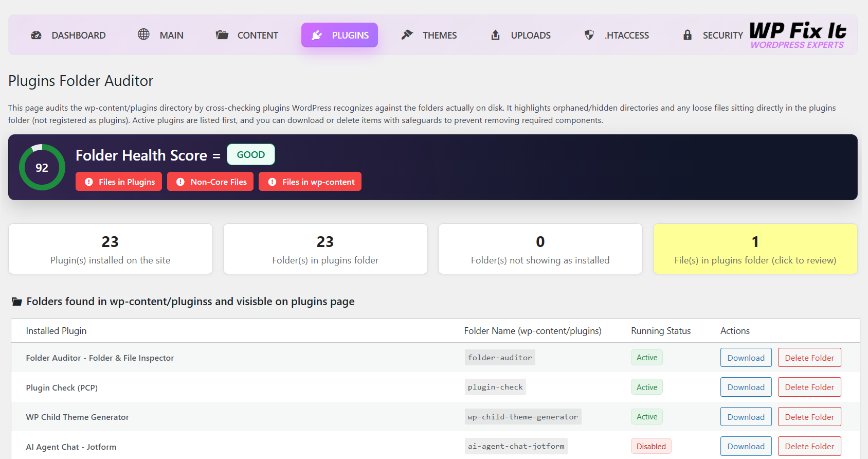Click the Actions column header
The height and width of the screenshot is (459, 868).
click(735, 331)
